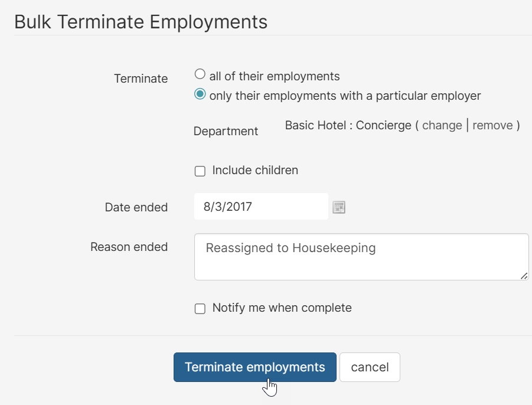
Task: Focus the Date ended input field
Action: (x=261, y=207)
